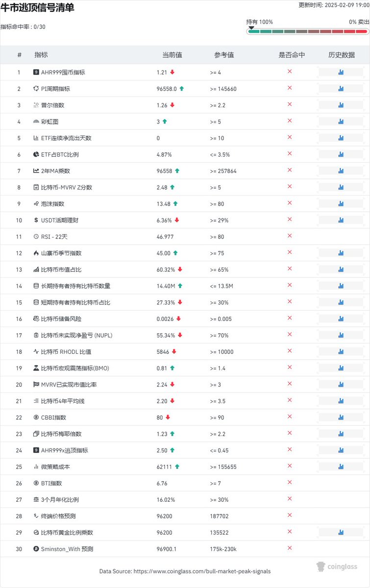Open the Sminston_With 预测 indicator name
This screenshot has height=588, width=370.
pyautogui.click(x=67, y=549)
